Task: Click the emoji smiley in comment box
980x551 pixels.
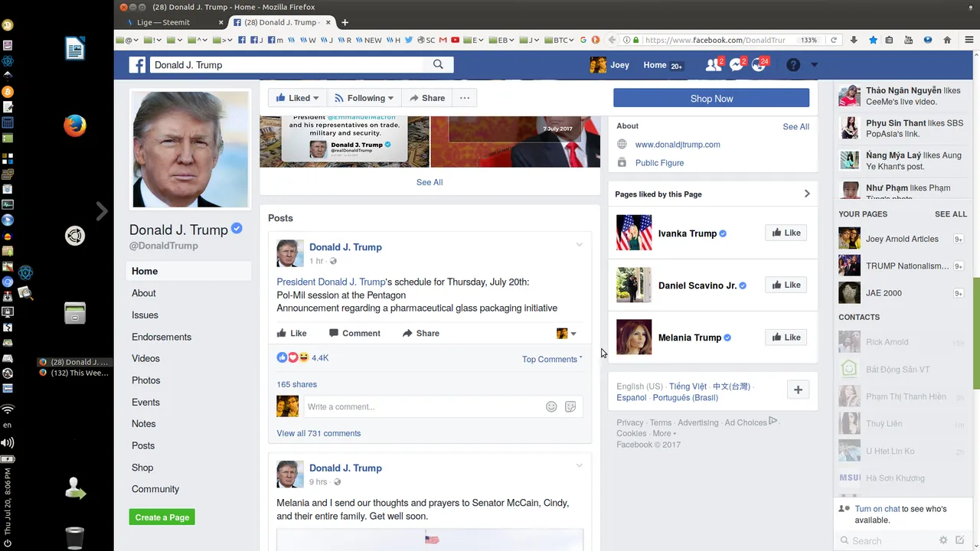Action: point(551,406)
